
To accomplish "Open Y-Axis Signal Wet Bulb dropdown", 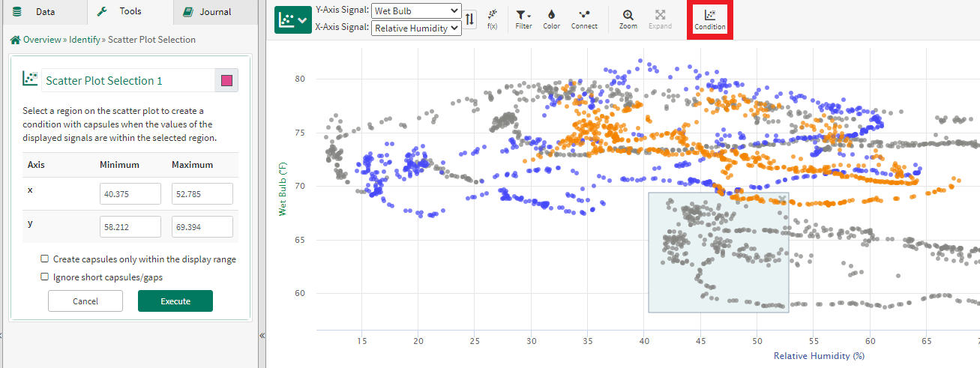I will 416,11.
